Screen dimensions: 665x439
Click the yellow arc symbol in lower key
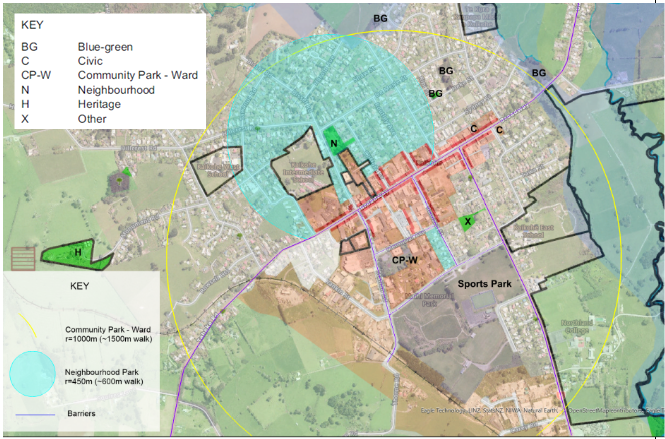(x=28, y=326)
